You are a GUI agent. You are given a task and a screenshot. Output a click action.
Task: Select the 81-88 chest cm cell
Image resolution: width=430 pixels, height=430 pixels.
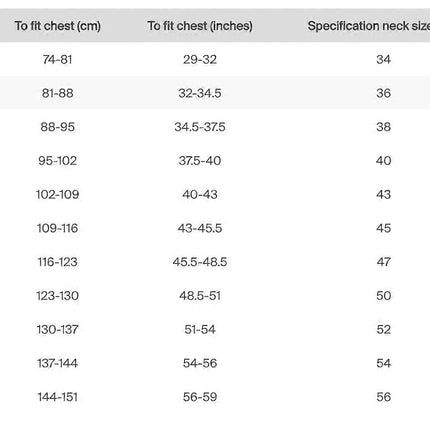pyautogui.click(x=57, y=93)
